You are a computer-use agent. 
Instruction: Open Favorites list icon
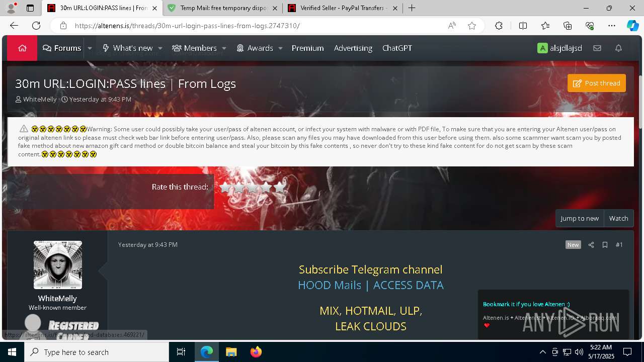pyautogui.click(x=545, y=26)
